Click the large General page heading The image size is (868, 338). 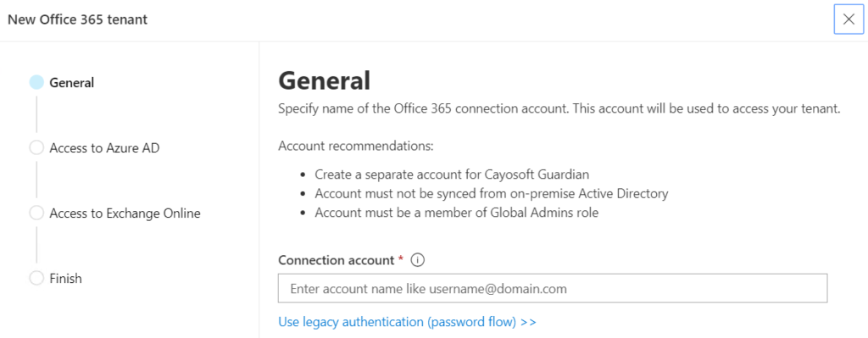pos(325,80)
